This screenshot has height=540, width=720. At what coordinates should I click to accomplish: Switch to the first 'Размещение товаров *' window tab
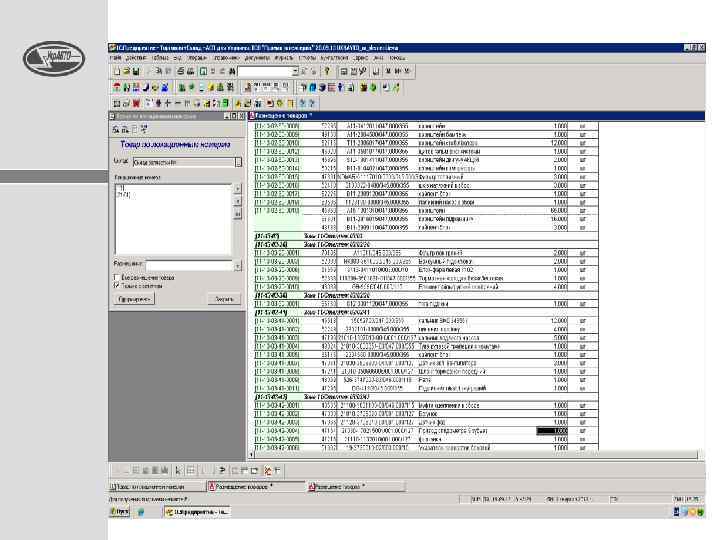coord(256,486)
